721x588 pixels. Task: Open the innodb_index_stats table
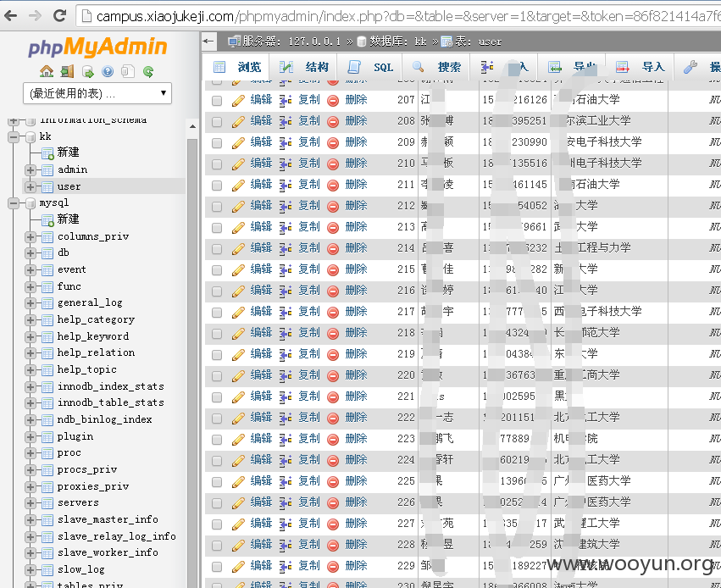tap(110, 386)
